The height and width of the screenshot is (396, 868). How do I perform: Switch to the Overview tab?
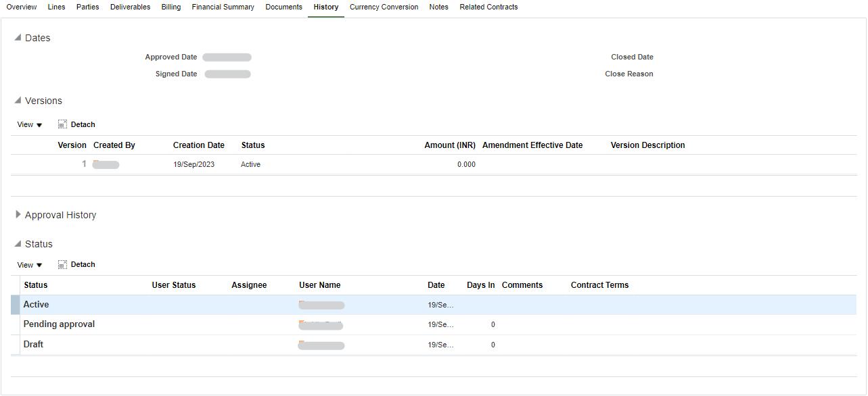[21, 7]
